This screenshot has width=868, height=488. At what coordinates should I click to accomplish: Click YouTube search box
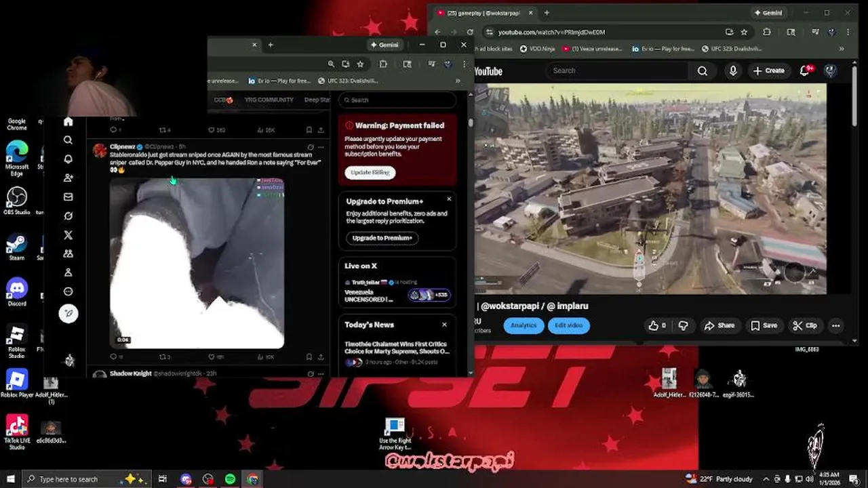616,70
